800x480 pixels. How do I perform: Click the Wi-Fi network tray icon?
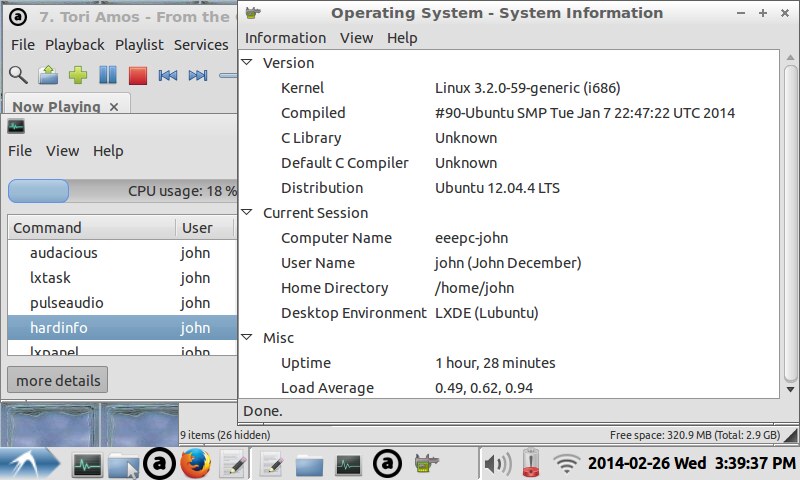[566, 464]
